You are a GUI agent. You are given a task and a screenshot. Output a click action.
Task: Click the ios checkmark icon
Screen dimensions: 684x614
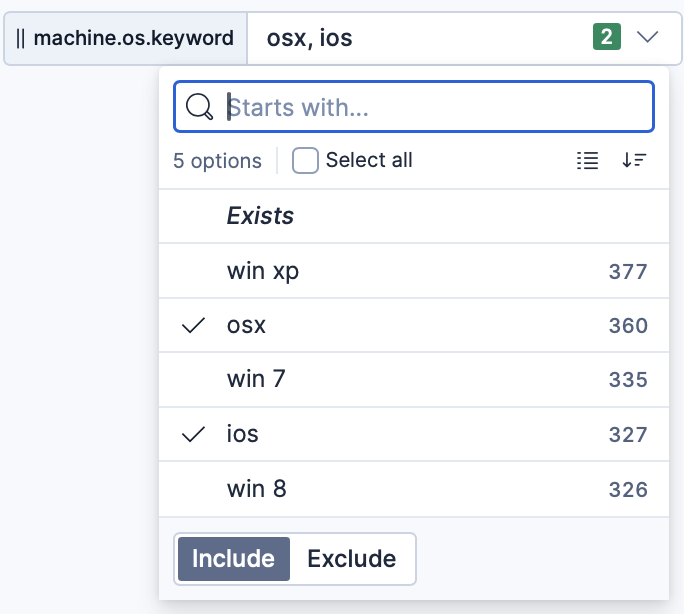[x=195, y=434]
